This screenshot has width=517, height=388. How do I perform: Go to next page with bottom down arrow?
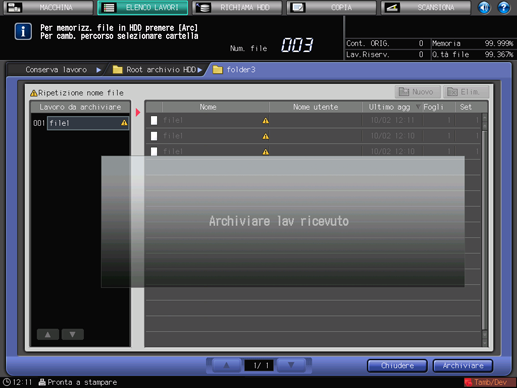coord(291,365)
